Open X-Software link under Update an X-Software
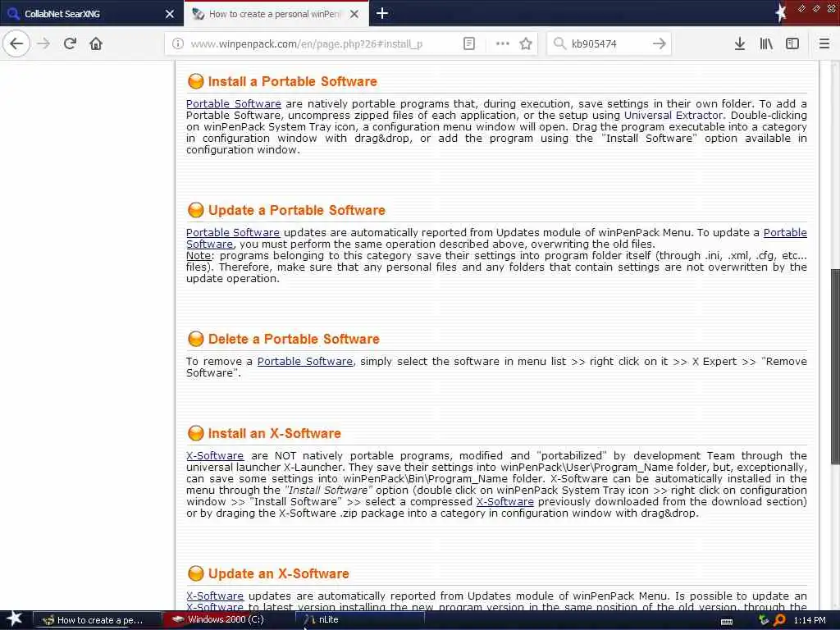The height and width of the screenshot is (630, 840). tap(215, 596)
